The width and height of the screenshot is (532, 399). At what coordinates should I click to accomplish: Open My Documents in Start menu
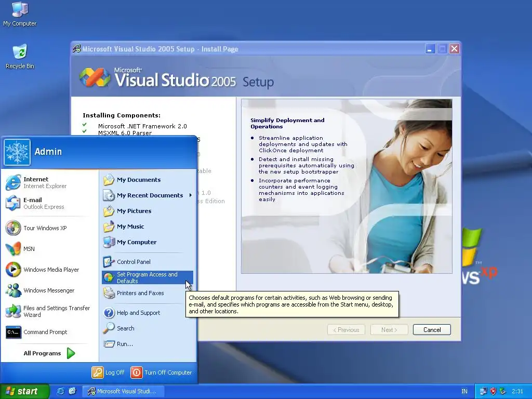coord(147,180)
